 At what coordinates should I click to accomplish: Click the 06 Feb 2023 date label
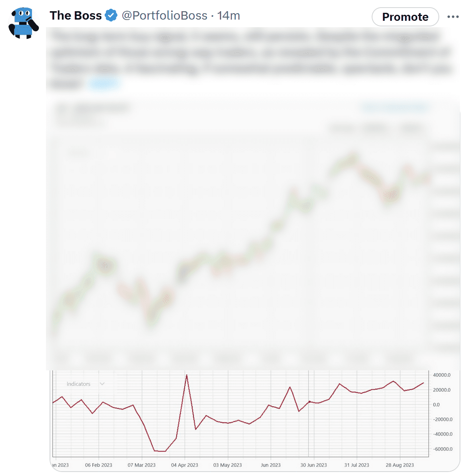[x=98, y=465]
